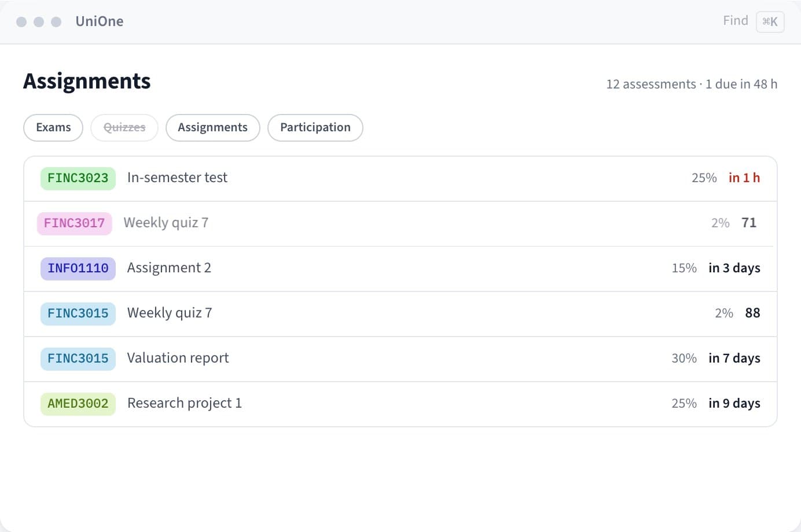Click the 'in 3 days' due label
The height and width of the screenshot is (532, 801).
point(734,268)
